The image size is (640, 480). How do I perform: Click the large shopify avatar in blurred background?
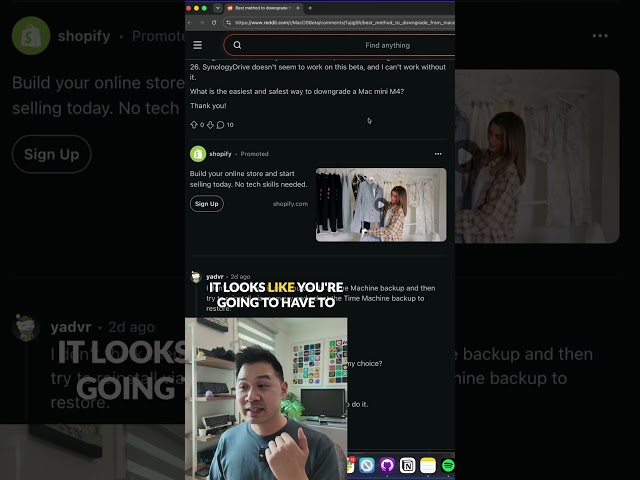(31, 36)
